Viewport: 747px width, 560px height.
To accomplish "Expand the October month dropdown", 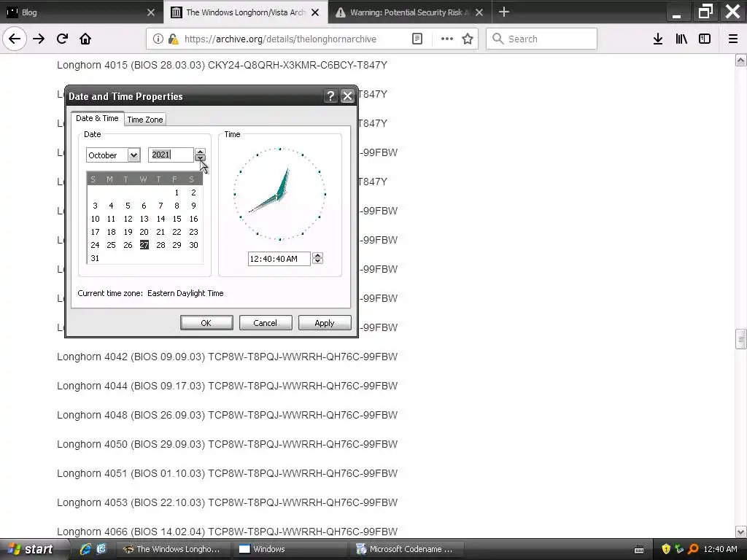I will [134, 155].
